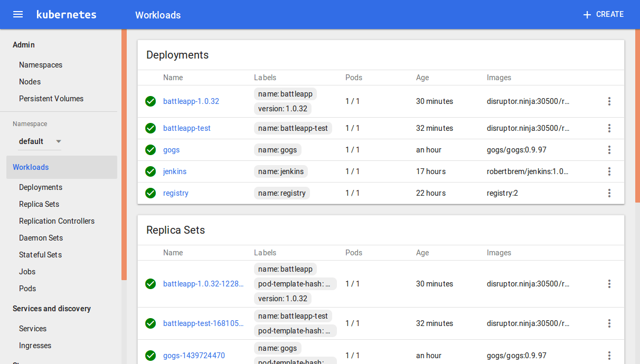Open the actions menu for the gogs deployment
The image size is (640, 364).
[609, 149]
